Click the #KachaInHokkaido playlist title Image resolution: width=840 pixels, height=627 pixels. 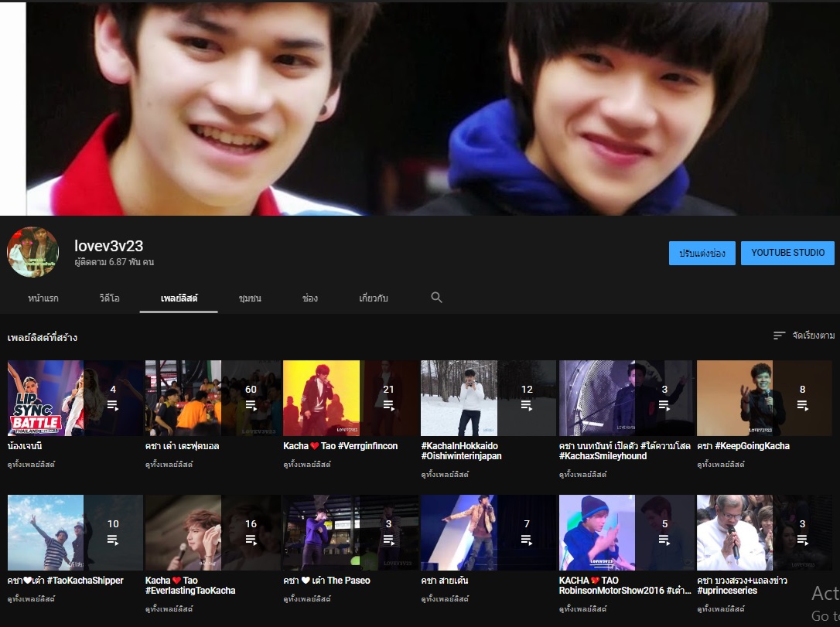tap(461, 451)
